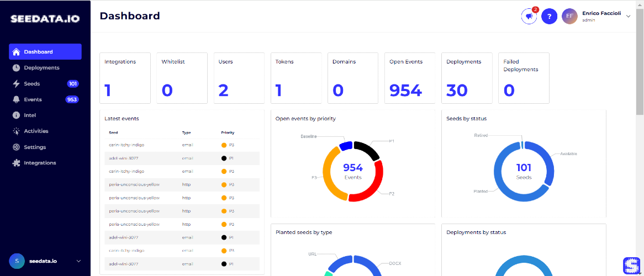The height and width of the screenshot is (276, 644).
Task: Click the URL label on planted seeds chart
Action: [x=312, y=254]
